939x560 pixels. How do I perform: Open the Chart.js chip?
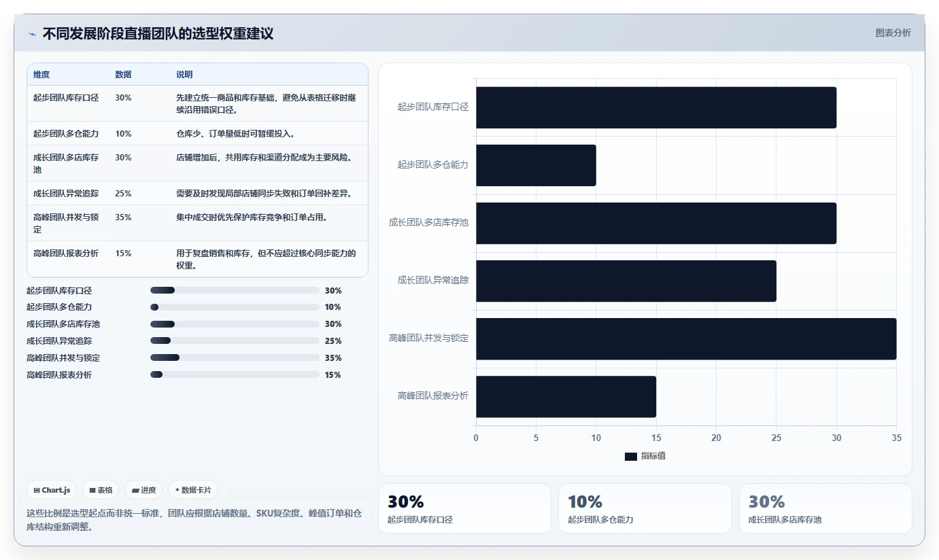[x=52, y=490]
